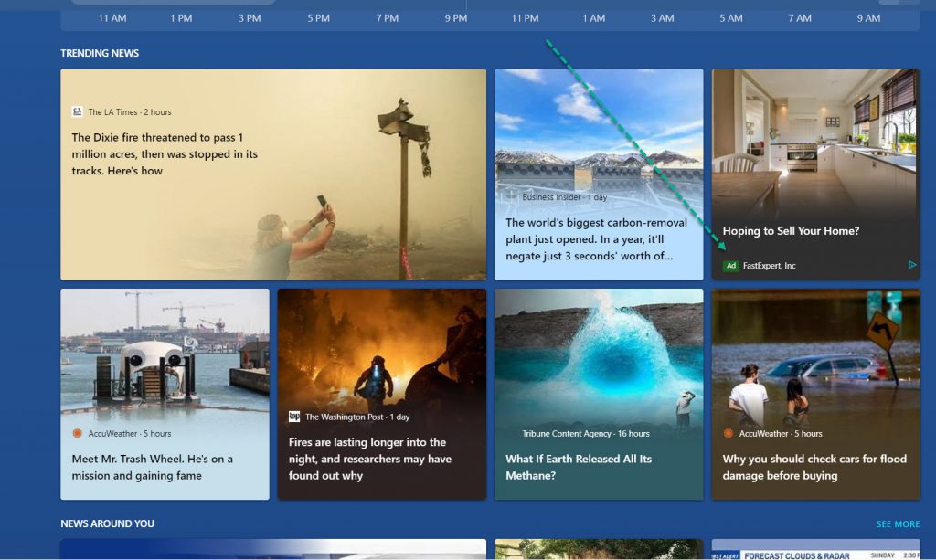Click the Washington Post logo icon
The width and height of the screenshot is (936, 560).
pos(294,417)
